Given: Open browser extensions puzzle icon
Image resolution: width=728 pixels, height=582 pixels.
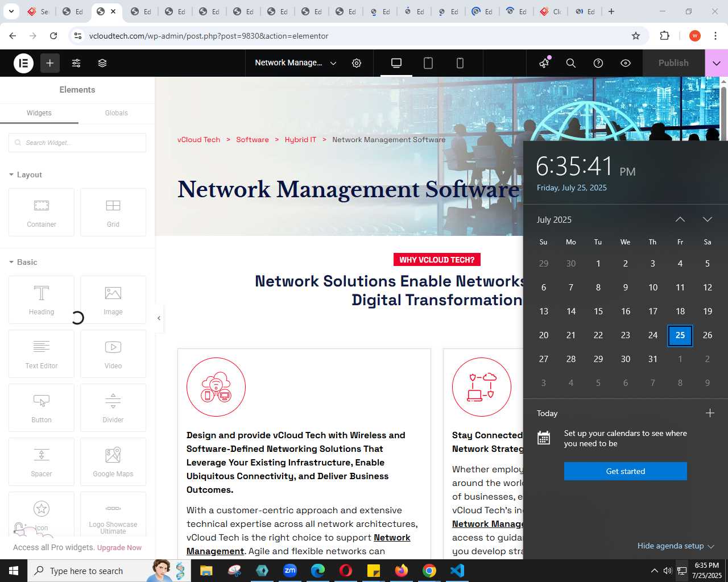Looking at the screenshot, I should pos(664,36).
